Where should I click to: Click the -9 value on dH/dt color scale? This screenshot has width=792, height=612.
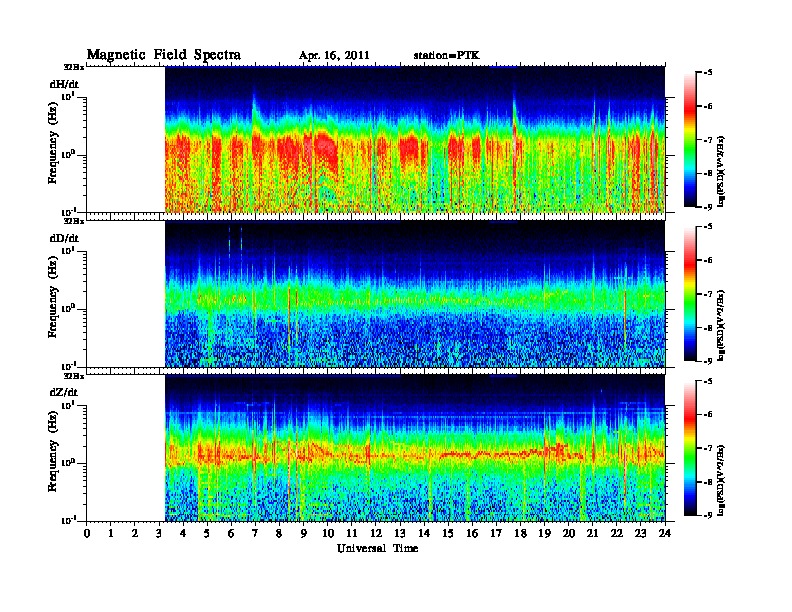709,207
